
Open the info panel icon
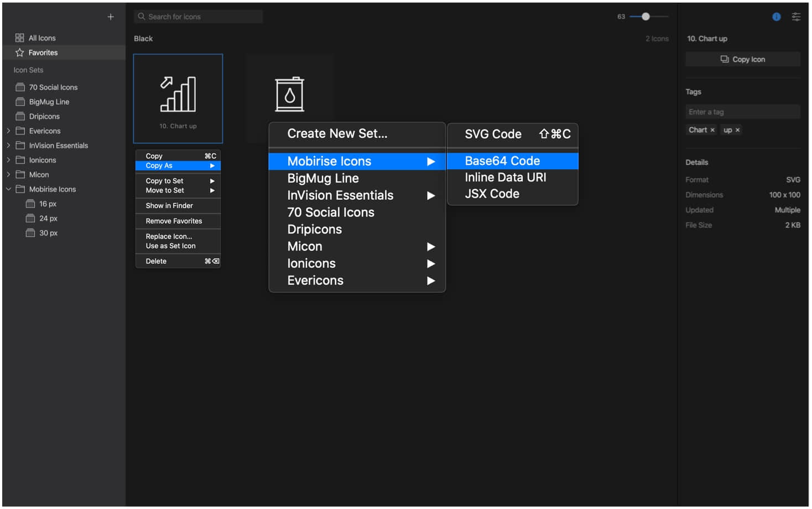[x=776, y=17]
